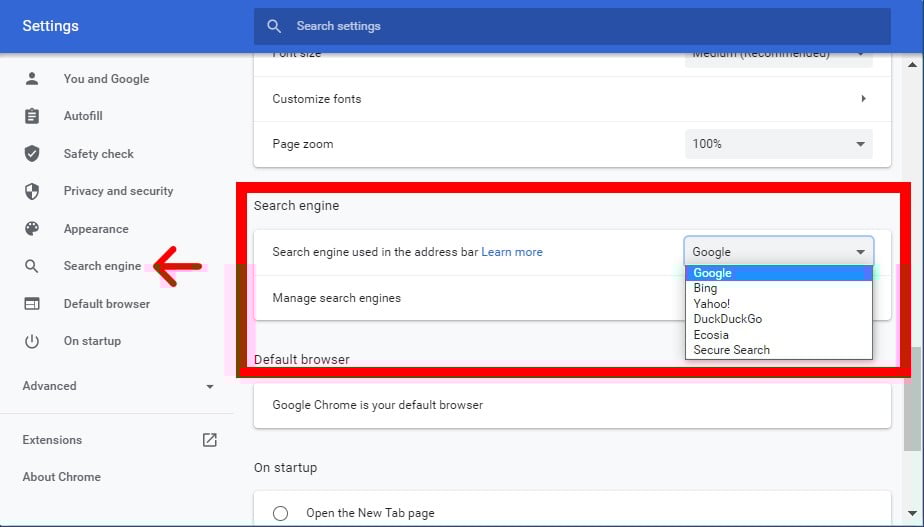Viewport: 924px width, 527px height.
Task: Choose DuckDuckGo from the dropdown list
Action: point(778,319)
